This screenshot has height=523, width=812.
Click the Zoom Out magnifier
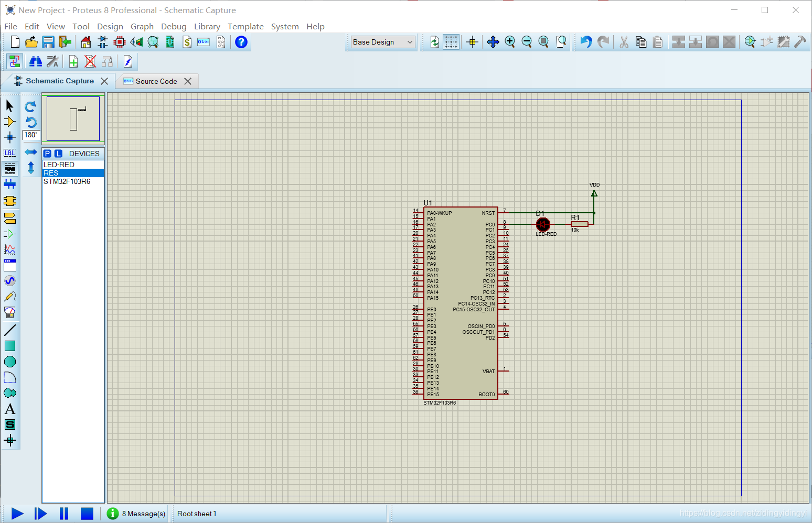click(527, 42)
